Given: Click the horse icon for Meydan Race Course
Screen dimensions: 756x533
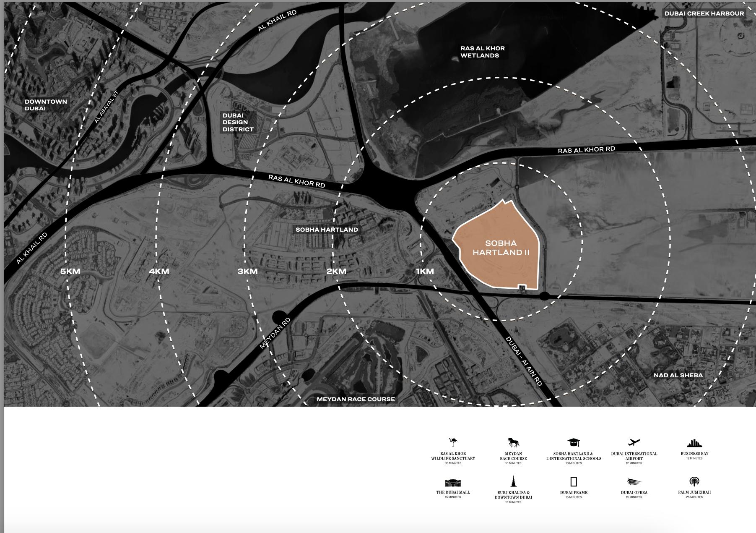Looking at the screenshot, I should pyautogui.click(x=513, y=442).
